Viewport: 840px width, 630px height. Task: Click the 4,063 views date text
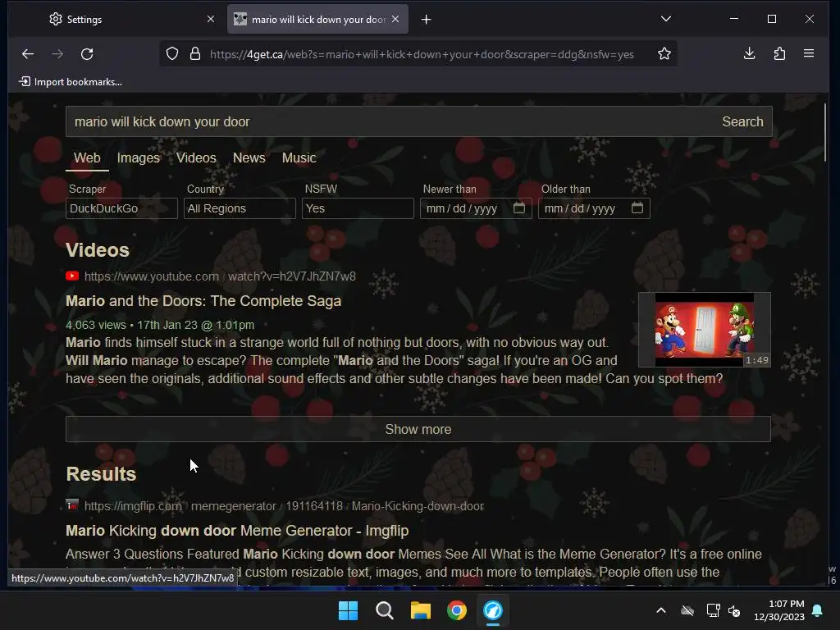[x=160, y=325]
